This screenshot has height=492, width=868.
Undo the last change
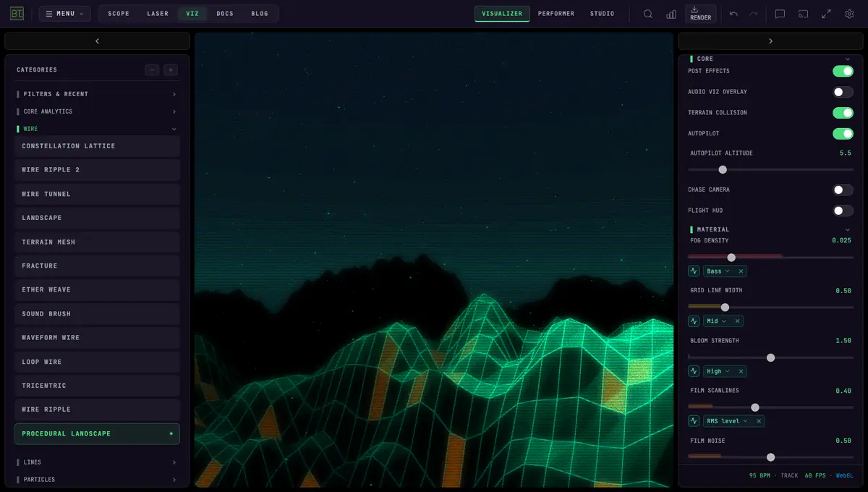(733, 14)
